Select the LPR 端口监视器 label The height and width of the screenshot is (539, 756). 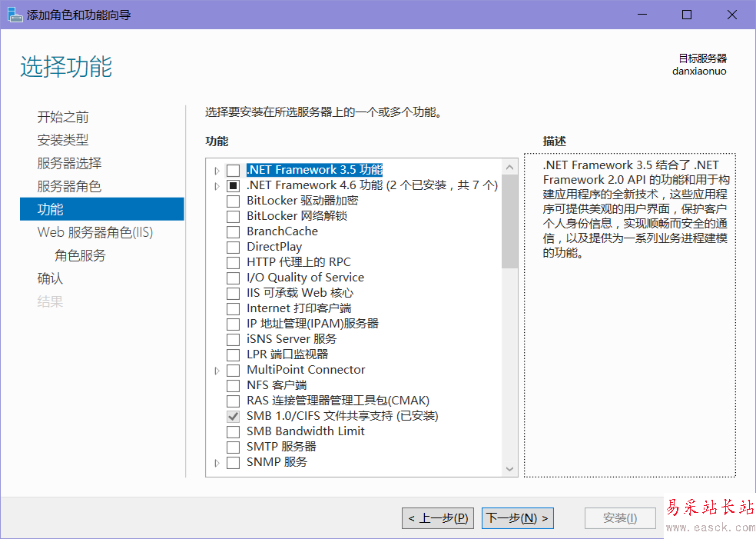(287, 354)
